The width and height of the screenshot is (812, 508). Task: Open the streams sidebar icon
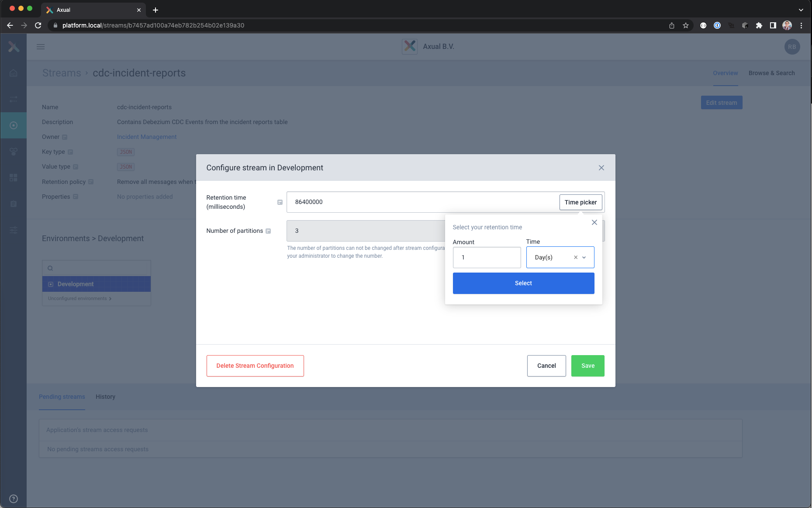[x=14, y=125]
